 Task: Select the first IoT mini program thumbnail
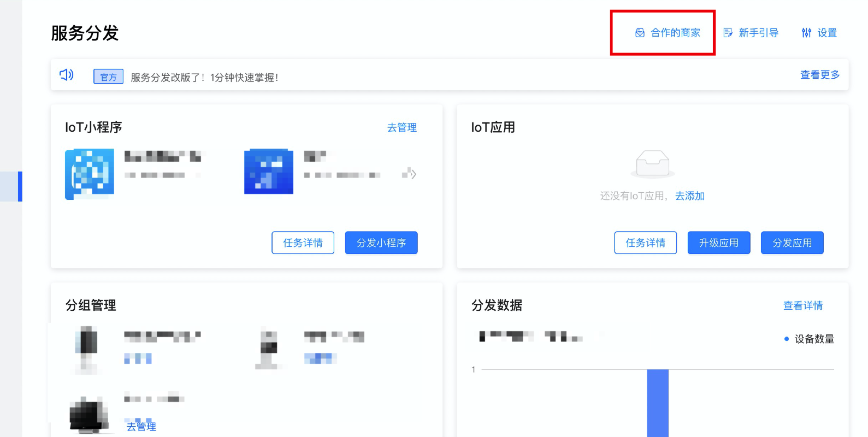(x=90, y=174)
